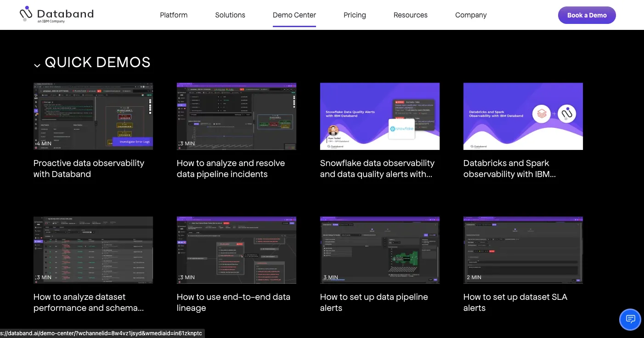The width and height of the screenshot is (644, 338).
Task: Open the Platform menu
Action: [x=174, y=15]
